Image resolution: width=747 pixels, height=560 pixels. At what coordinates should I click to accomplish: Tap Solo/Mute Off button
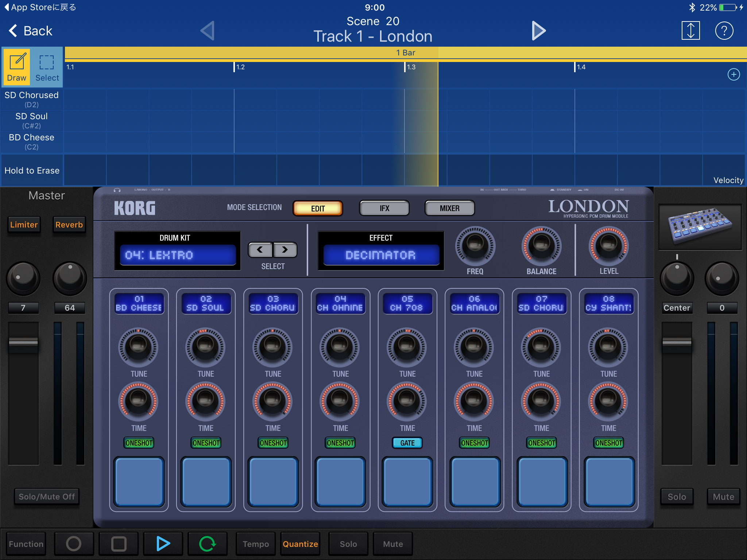(x=47, y=497)
